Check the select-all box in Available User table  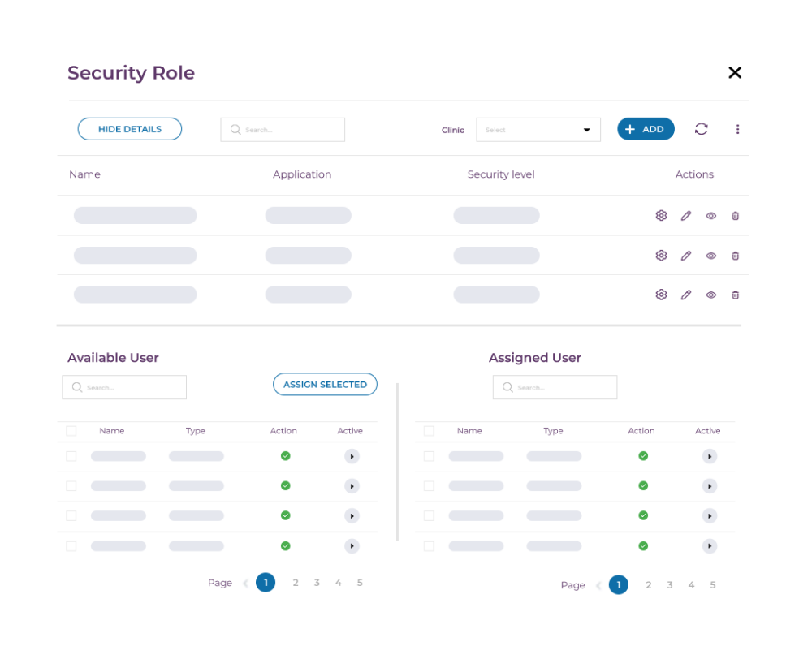tap(71, 430)
